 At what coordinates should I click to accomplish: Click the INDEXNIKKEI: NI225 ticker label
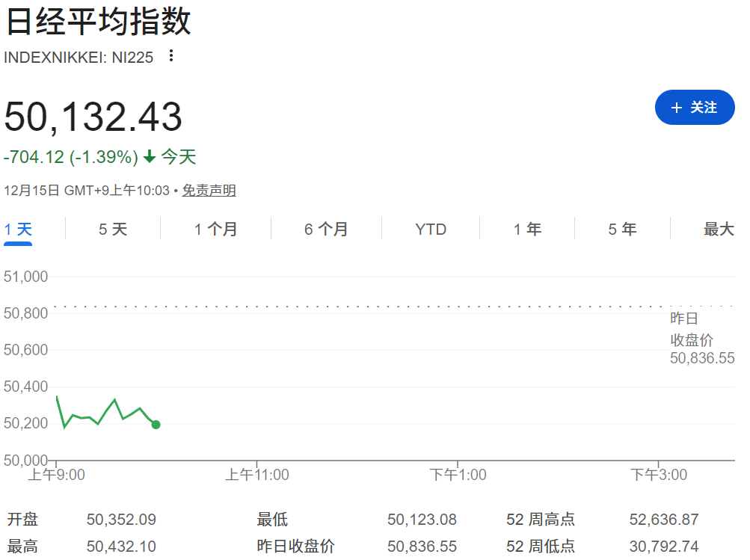79,57
